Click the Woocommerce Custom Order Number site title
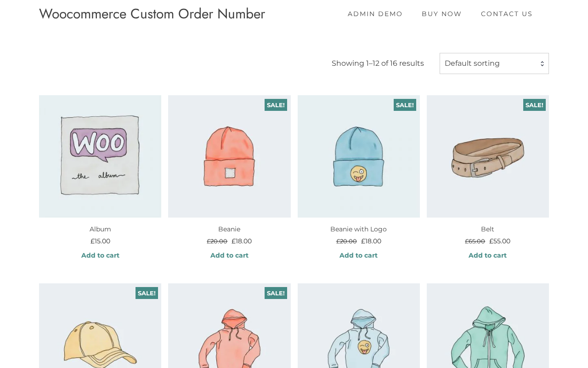 tap(152, 14)
